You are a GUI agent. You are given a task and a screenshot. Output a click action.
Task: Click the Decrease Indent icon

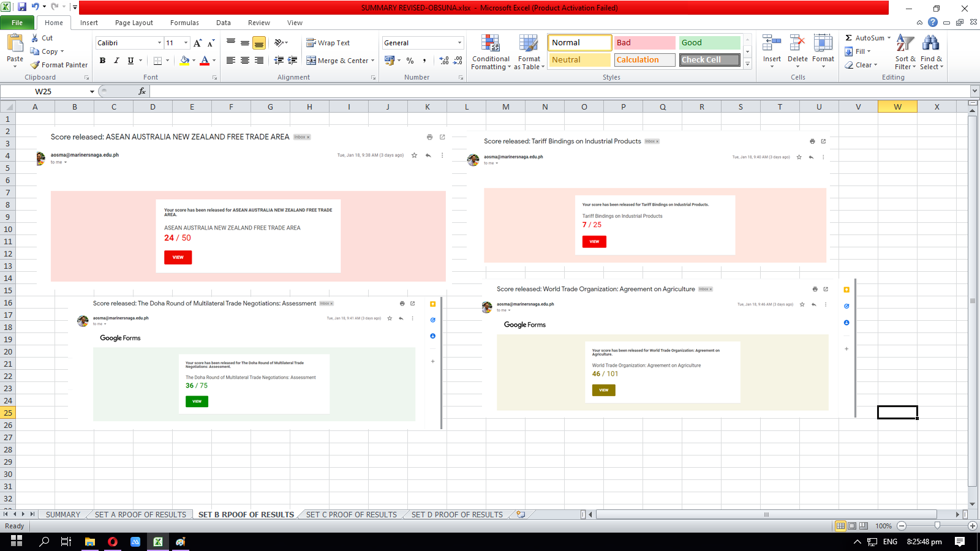click(279, 61)
